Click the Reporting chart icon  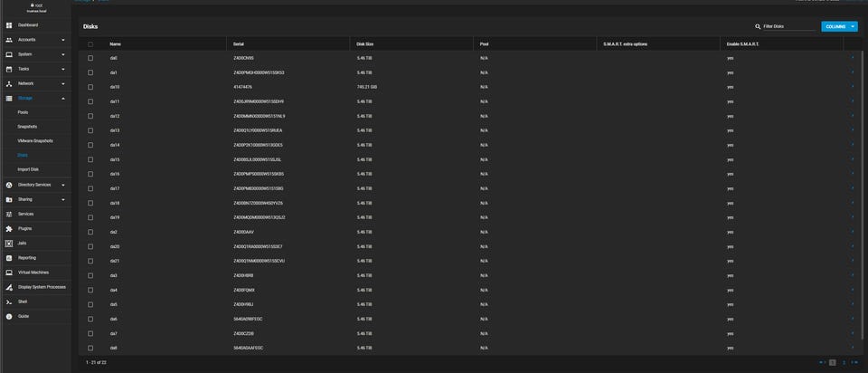[9, 258]
